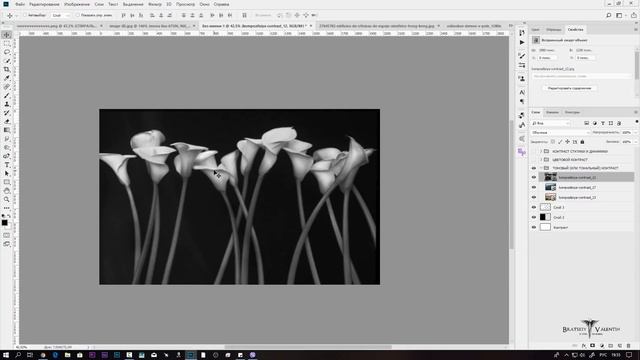Screen dimensions: 640x360
Task: Switch to the Контуры tab
Action: pos(572,112)
